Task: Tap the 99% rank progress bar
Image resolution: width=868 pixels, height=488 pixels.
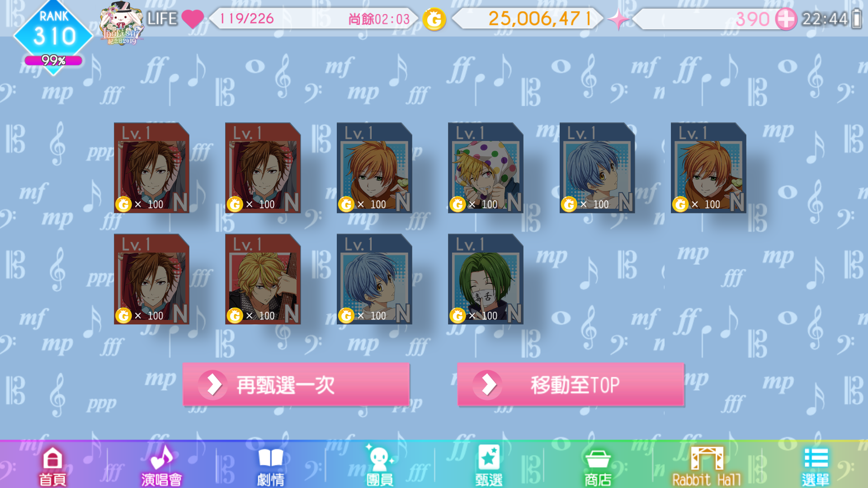Action: 53,60
